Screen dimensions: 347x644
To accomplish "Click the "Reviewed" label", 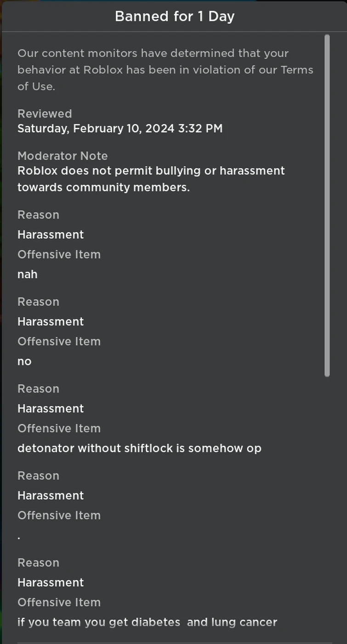I will click(45, 114).
